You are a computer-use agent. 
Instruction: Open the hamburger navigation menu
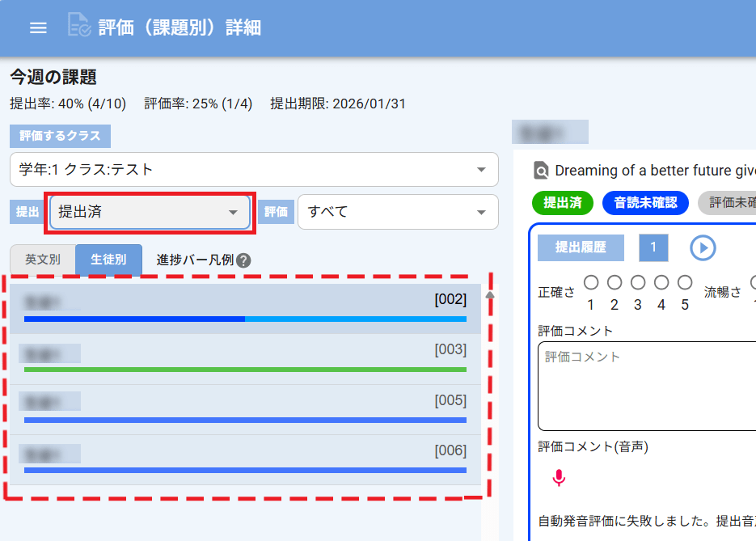[38, 27]
